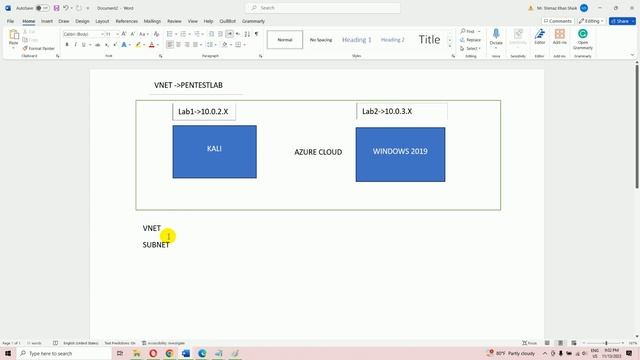This screenshot has height=360, width=640.
Task: Click the Find button
Action: coord(470,31)
